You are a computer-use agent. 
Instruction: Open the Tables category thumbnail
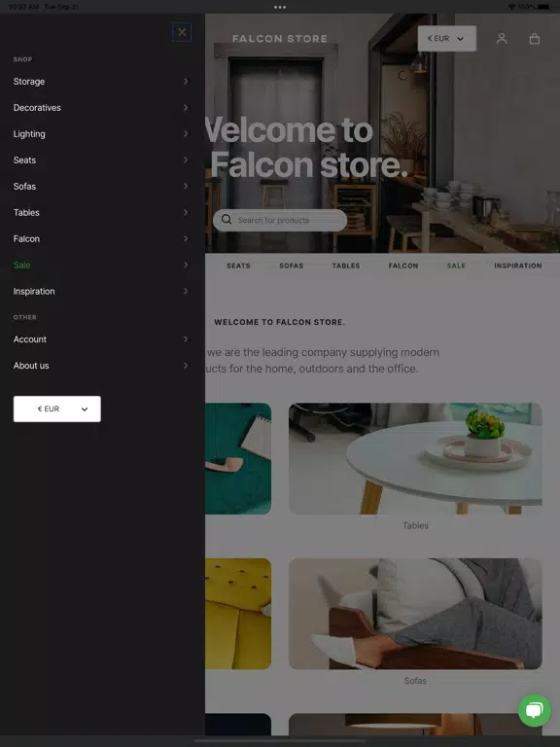tap(415, 459)
